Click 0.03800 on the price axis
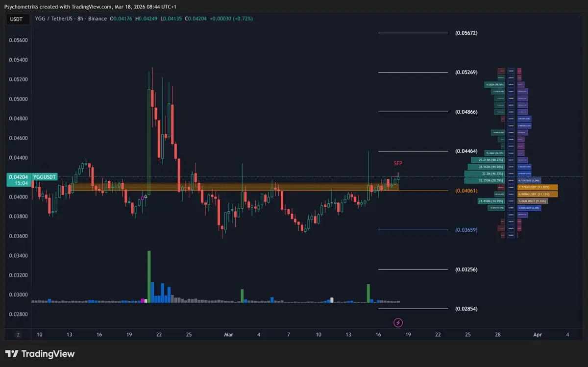588x367 pixels. point(19,217)
